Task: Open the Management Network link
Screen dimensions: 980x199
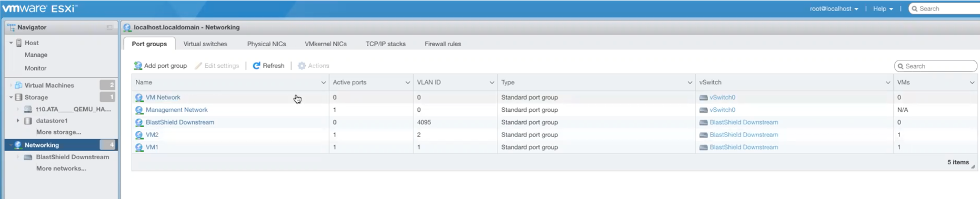Action: click(x=177, y=110)
